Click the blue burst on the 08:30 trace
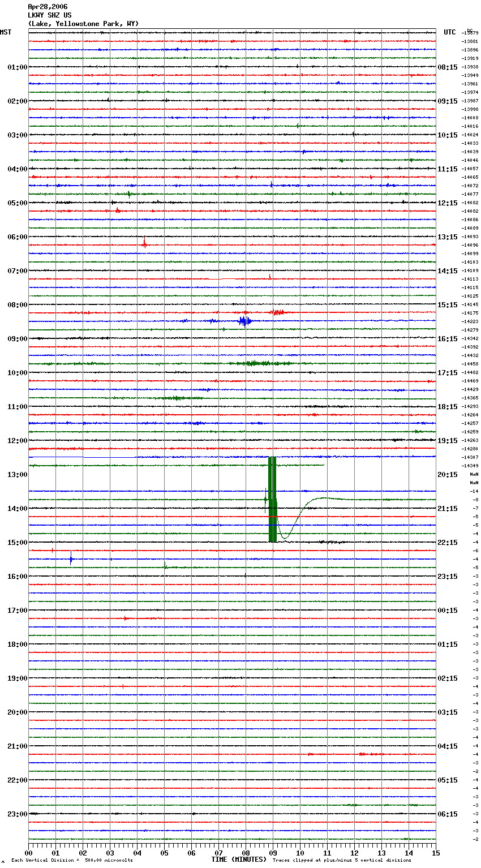Image resolution: width=481 pixels, height=868 pixels. click(244, 321)
